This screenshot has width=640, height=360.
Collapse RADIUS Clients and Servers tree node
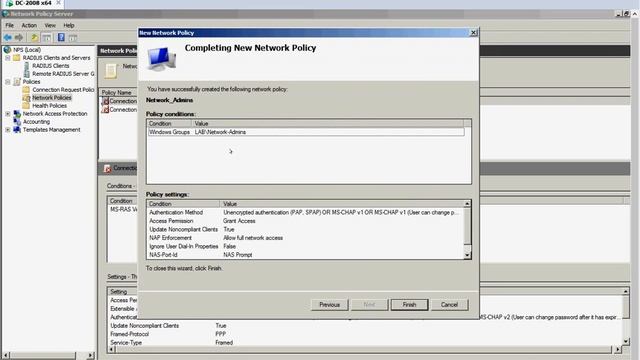(x=8, y=58)
